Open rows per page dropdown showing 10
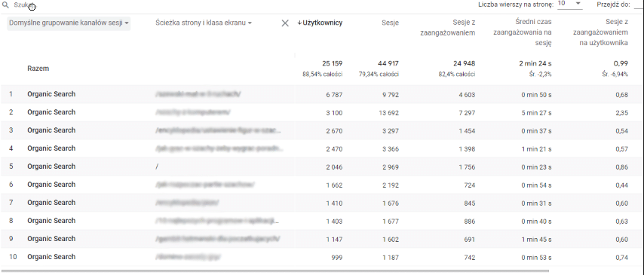Image resolution: width=644 pixels, height=275 pixels. pyautogui.click(x=569, y=4)
